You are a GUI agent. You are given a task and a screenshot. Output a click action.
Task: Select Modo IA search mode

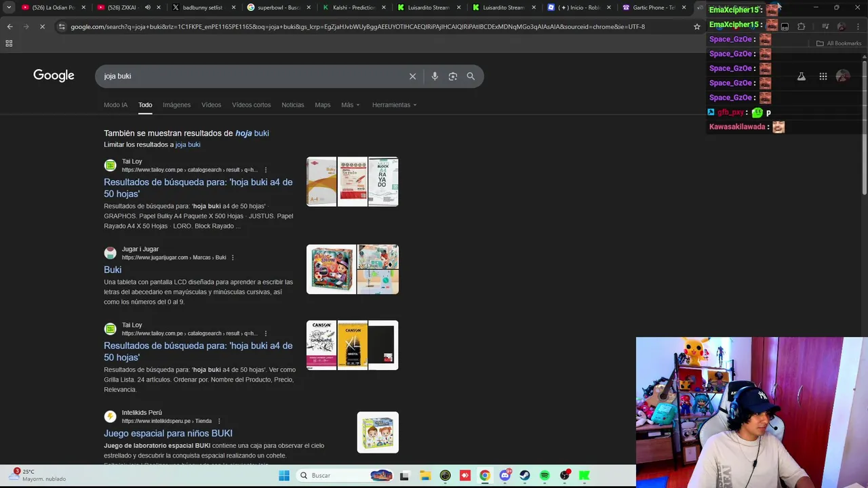[115, 105]
